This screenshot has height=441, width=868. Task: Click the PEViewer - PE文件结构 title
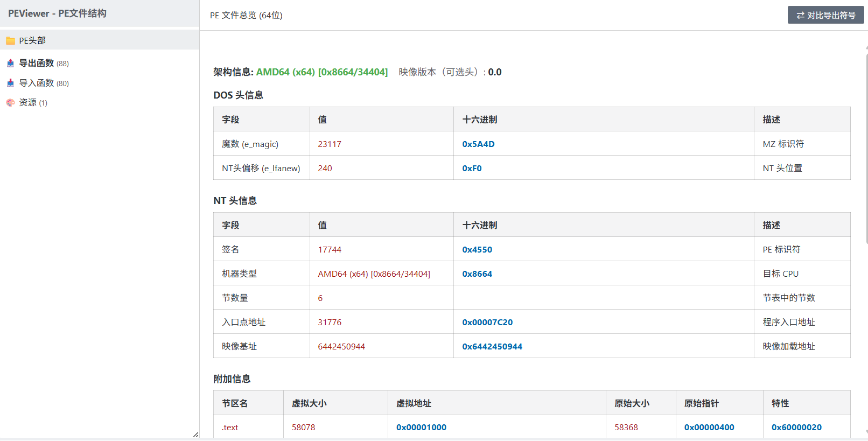[x=57, y=13]
